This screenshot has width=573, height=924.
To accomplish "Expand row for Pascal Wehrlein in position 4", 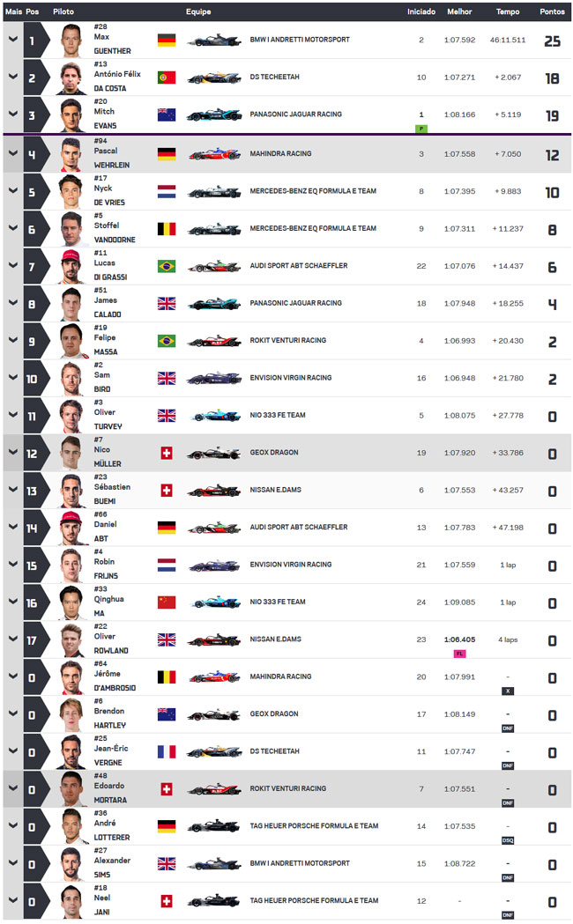I will pos(13,153).
